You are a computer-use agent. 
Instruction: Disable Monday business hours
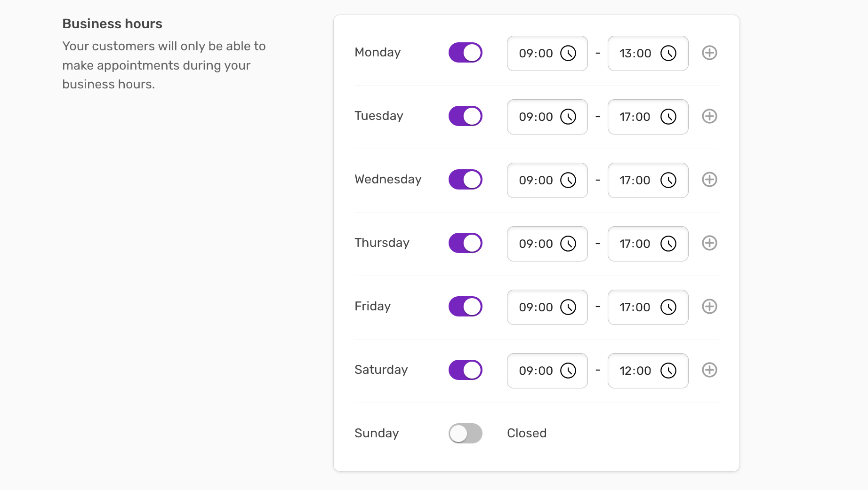coord(466,53)
